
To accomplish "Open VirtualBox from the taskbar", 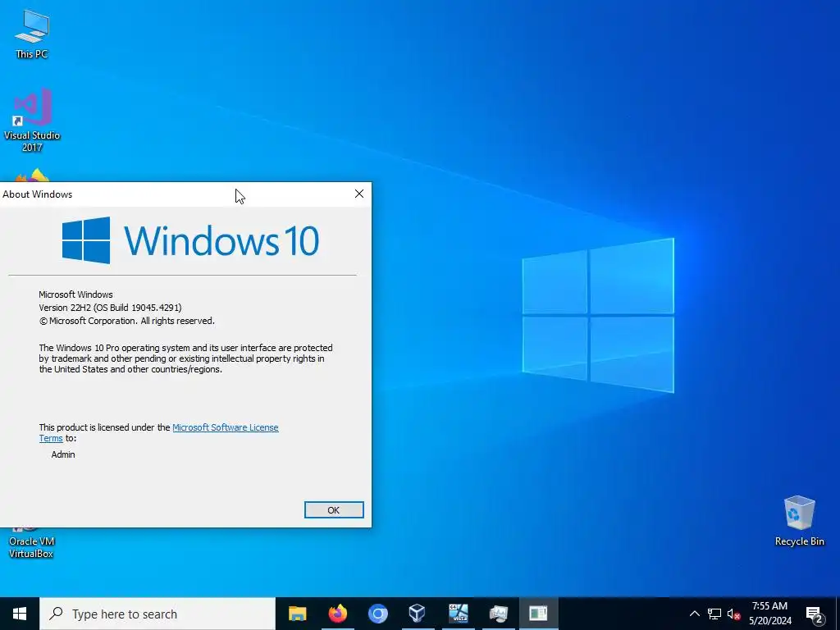I will pos(418,614).
